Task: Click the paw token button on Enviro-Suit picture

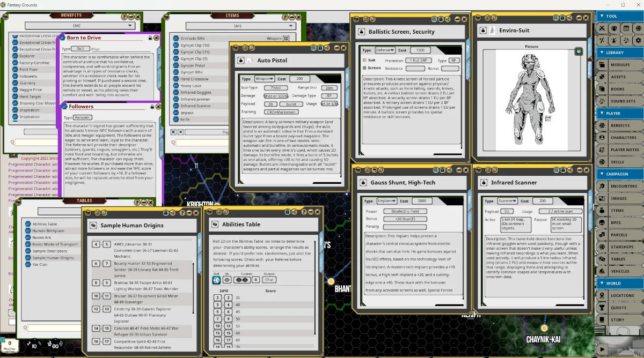Action: point(579,51)
